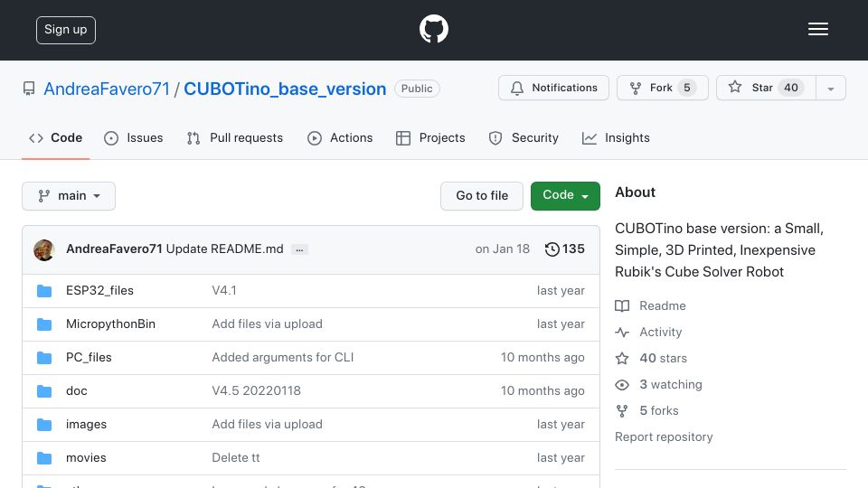Click the Update README.md commit message
Screen dimensions: 868x488
(x=225, y=249)
